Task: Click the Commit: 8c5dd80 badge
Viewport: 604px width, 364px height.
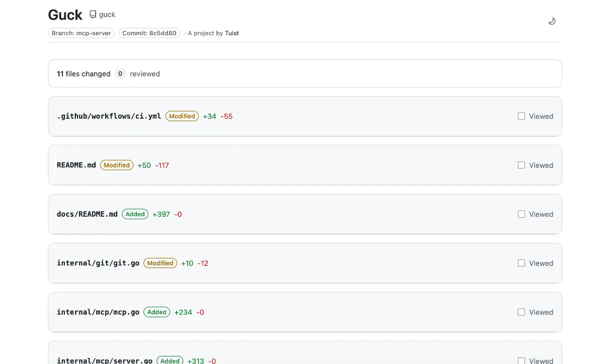Action: (x=149, y=33)
